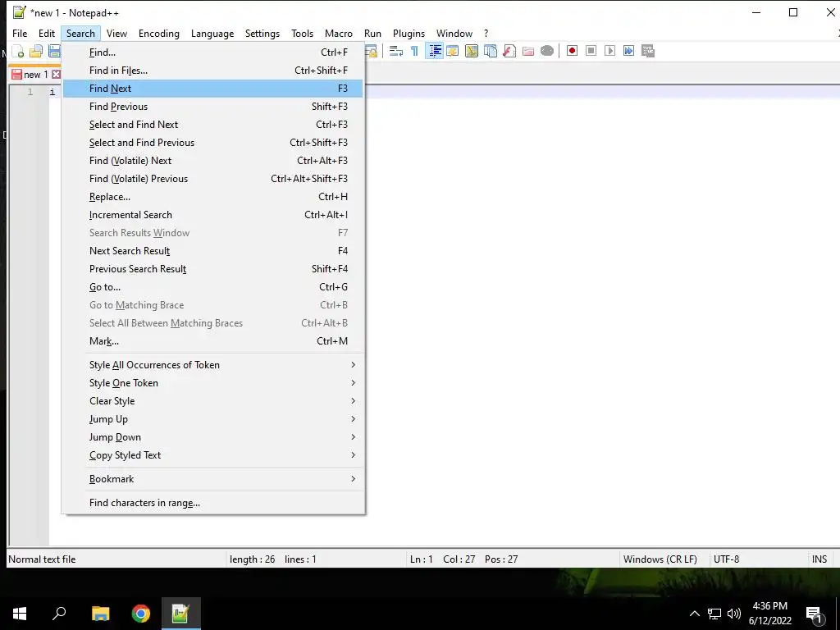Expand the Jump Up submenu
The width and height of the screenshot is (840, 630).
[212, 419]
